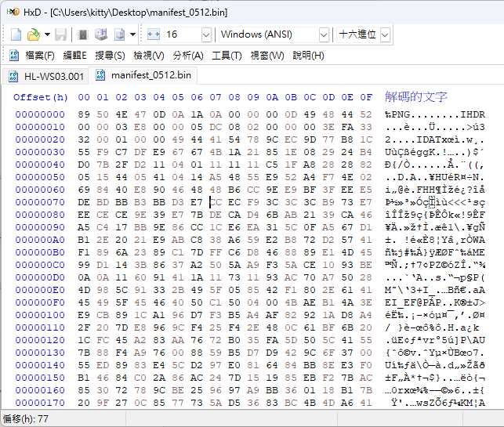Viewport: 504px width, 427px height.
Task: Click the 解碼的文字 column header
Action: click(416, 96)
